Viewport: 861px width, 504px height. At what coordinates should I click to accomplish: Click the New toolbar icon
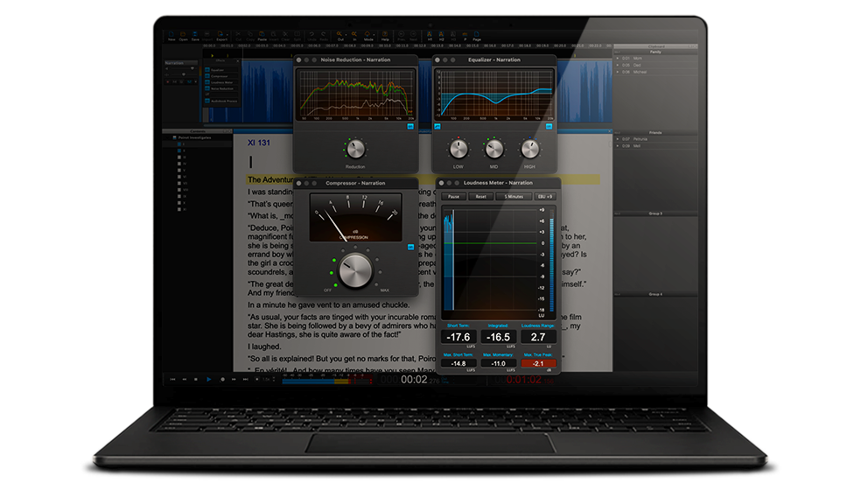pyautogui.click(x=171, y=34)
